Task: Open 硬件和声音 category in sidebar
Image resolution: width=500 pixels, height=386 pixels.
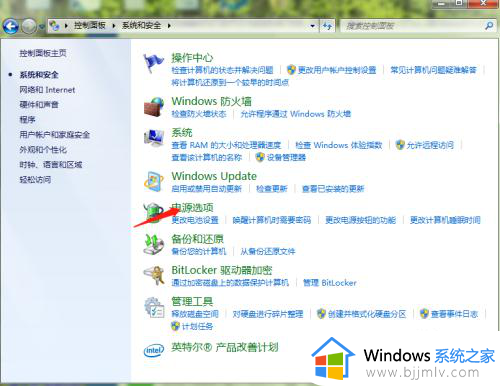Action: pyautogui.click(x=39, y=105)
